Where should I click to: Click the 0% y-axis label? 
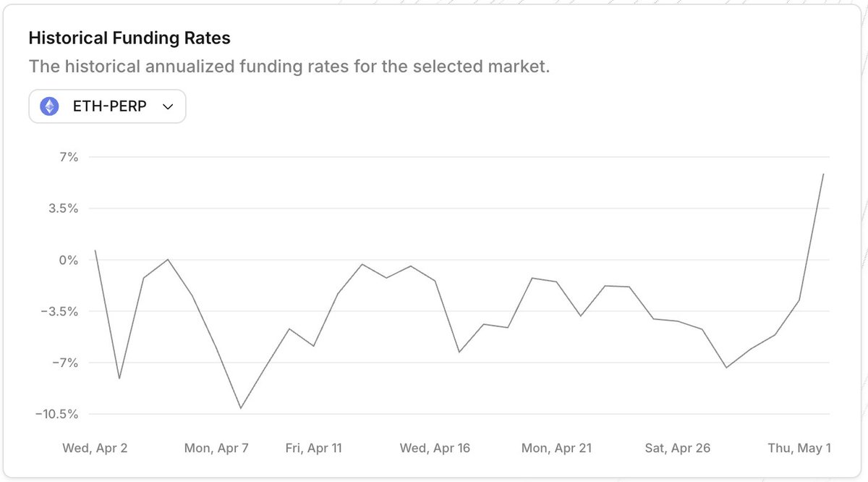pos(68,260)
